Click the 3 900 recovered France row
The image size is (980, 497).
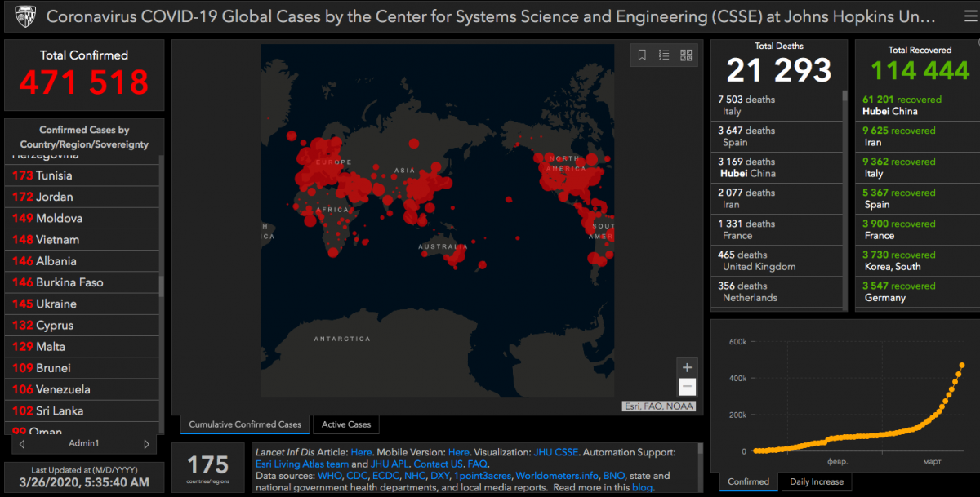pos(917,229)
